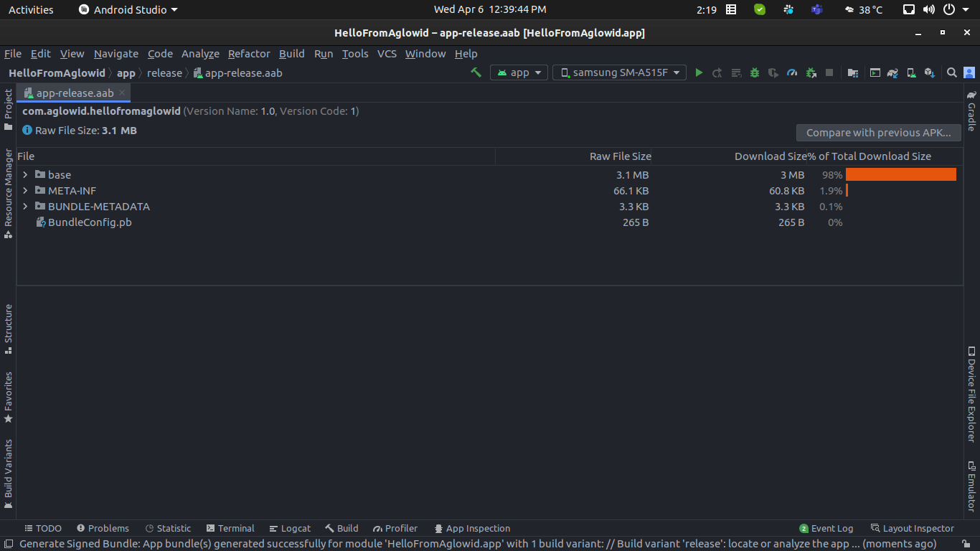
Task: Click the Teams tray icon
Action: (816, 9)
